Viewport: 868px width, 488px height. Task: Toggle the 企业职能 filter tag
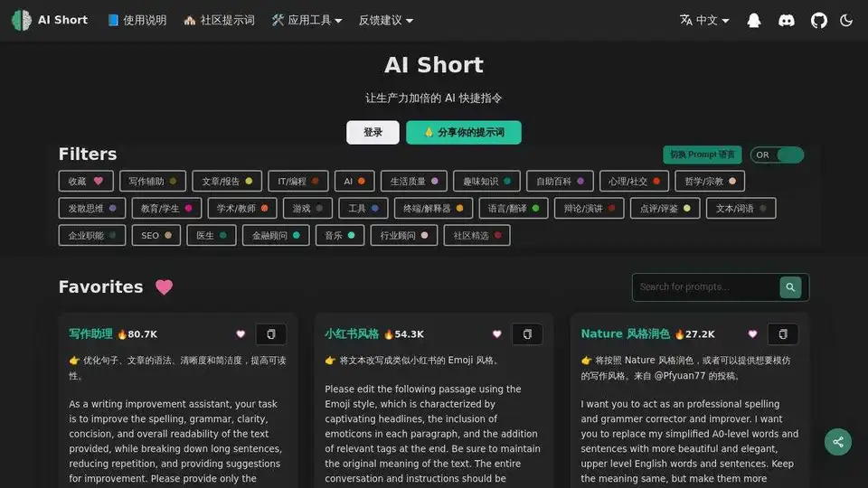pyautogui.click(x=92, y=236)
